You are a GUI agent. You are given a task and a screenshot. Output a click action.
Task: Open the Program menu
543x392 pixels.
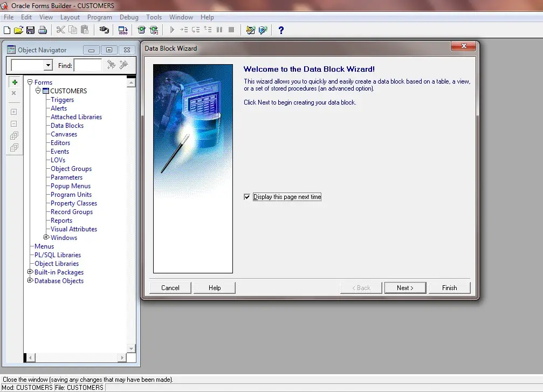(100, 17)
